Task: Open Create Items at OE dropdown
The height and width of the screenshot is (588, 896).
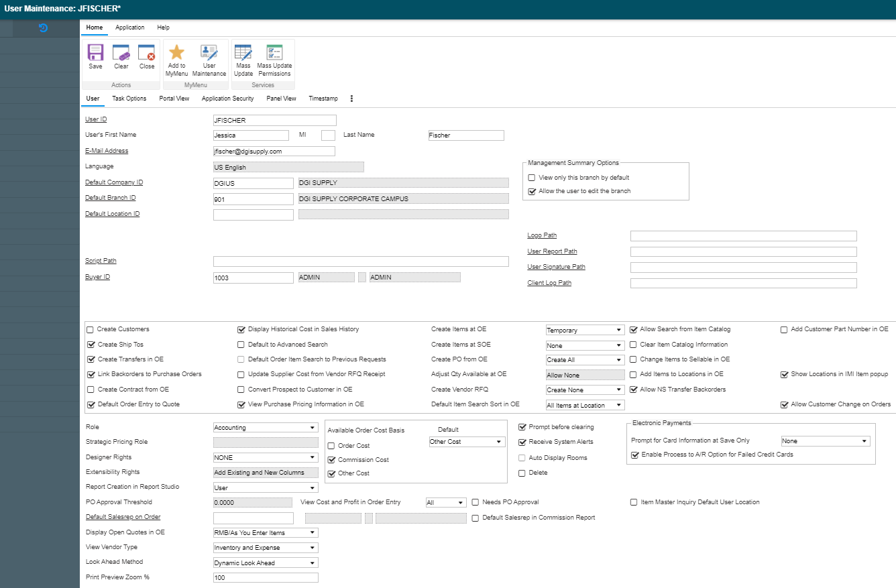Action: coord(585,331)
